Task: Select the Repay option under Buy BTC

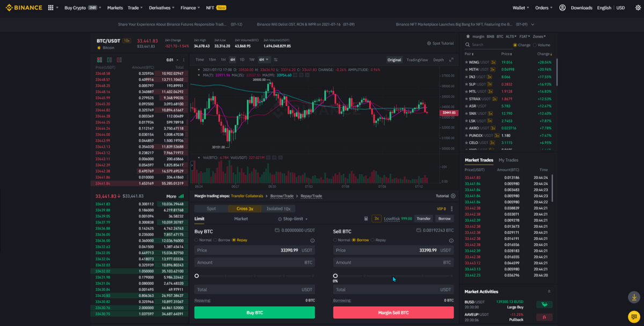Action: tap(235, 239)
